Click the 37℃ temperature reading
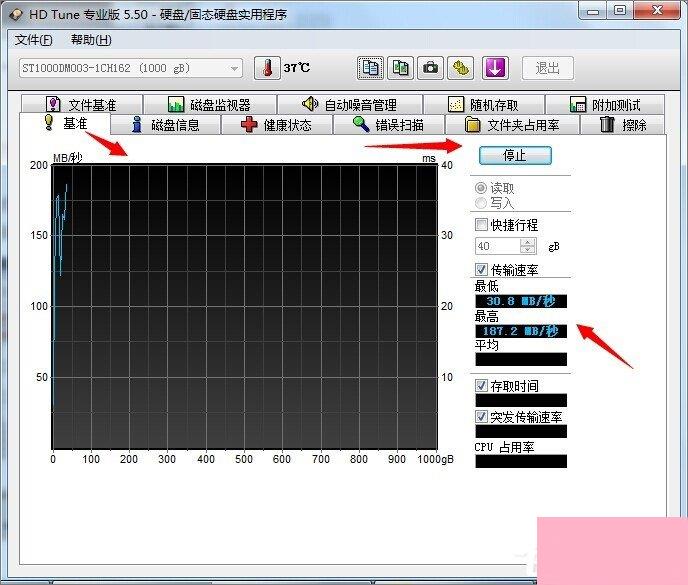Screen dimensions: 688x585 pyautogui.click(x=297, y=68)
